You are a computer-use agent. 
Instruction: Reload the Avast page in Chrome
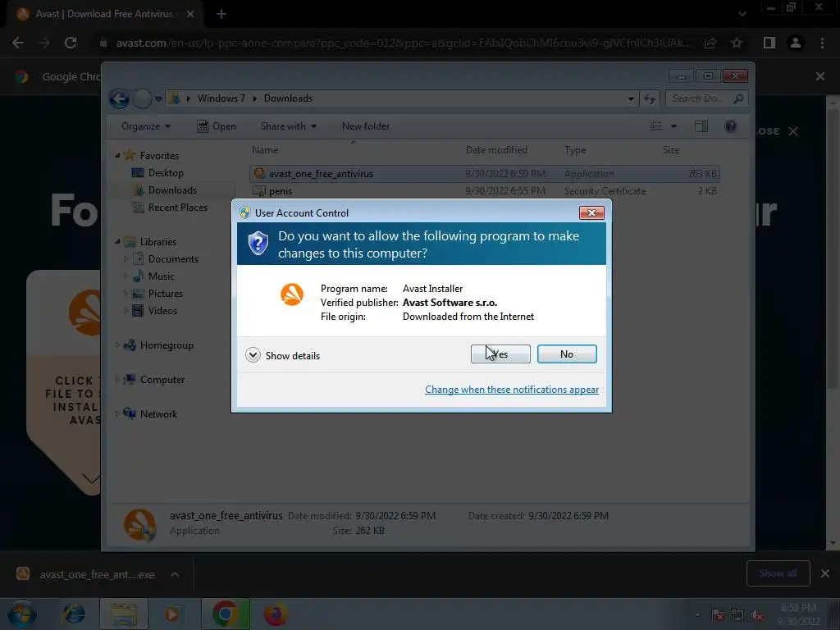coord(71,43)
